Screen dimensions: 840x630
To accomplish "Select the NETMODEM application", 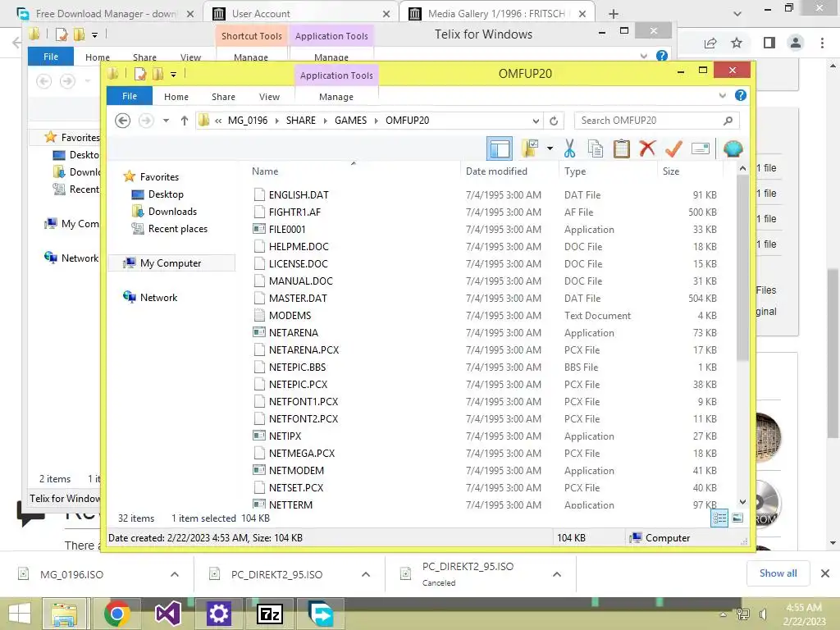I will point(296,470).
